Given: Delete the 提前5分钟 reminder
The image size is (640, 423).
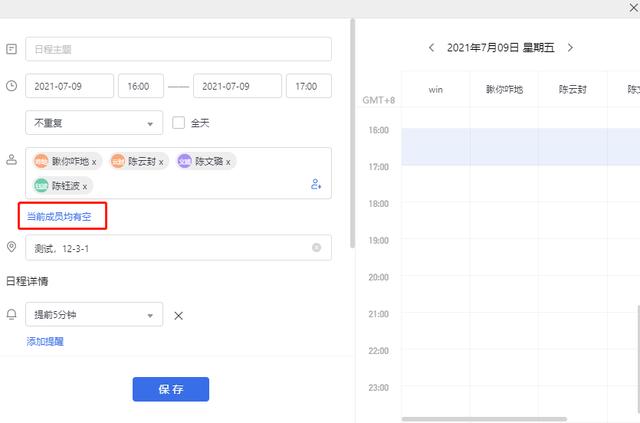Looking at the screenshot, I should pos(179,316).
